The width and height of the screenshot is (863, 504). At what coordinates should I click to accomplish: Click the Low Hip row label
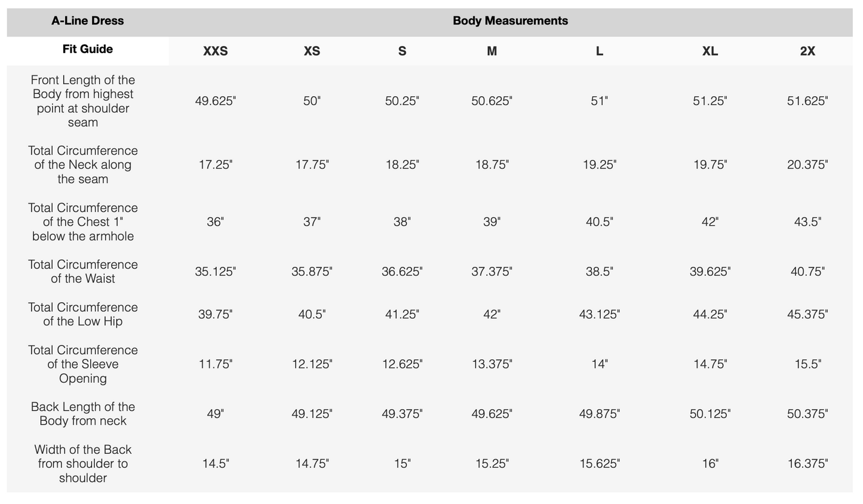(x=83, y=314)
